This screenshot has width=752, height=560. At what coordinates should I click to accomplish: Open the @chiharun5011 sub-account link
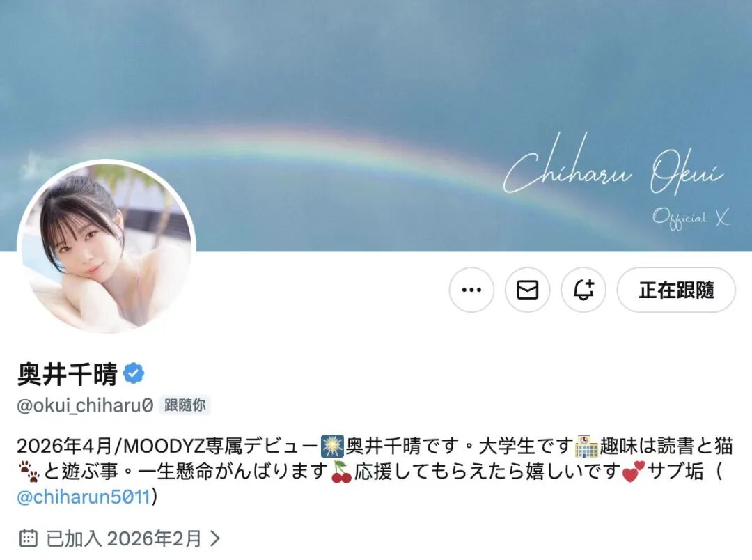pos(84,497)
